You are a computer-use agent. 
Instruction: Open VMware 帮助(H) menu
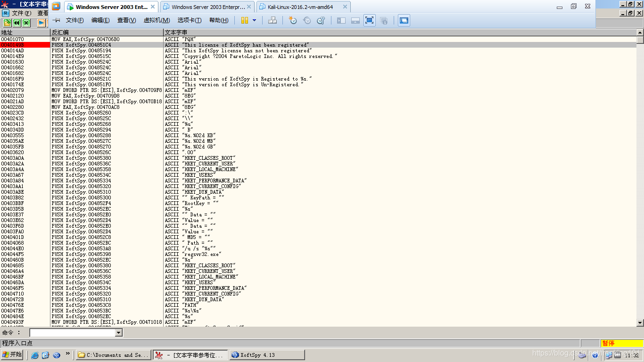coord(218,20)
